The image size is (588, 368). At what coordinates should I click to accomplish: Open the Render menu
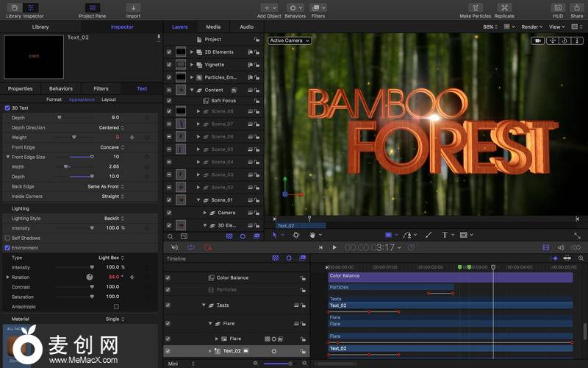coord(531,26)
